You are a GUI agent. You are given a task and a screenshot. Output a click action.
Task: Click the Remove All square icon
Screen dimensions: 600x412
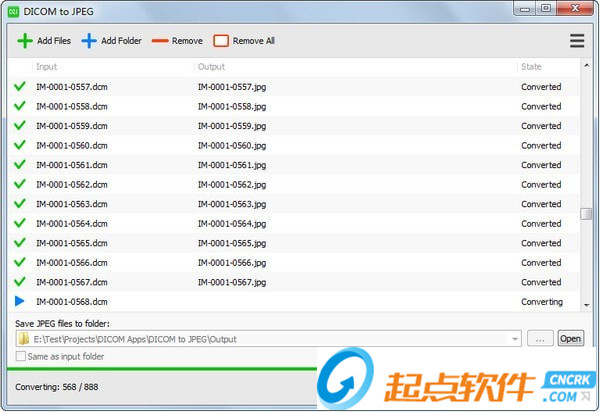221,41
